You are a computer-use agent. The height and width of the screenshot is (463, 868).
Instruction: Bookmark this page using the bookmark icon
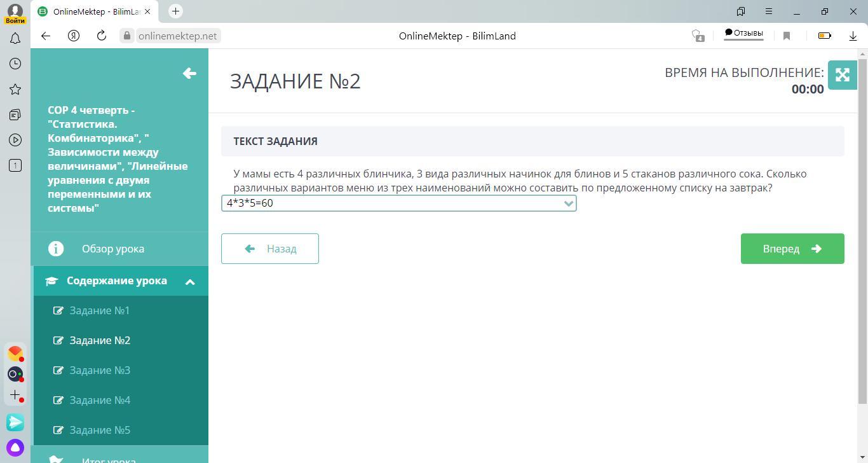[x=787, y=36]
